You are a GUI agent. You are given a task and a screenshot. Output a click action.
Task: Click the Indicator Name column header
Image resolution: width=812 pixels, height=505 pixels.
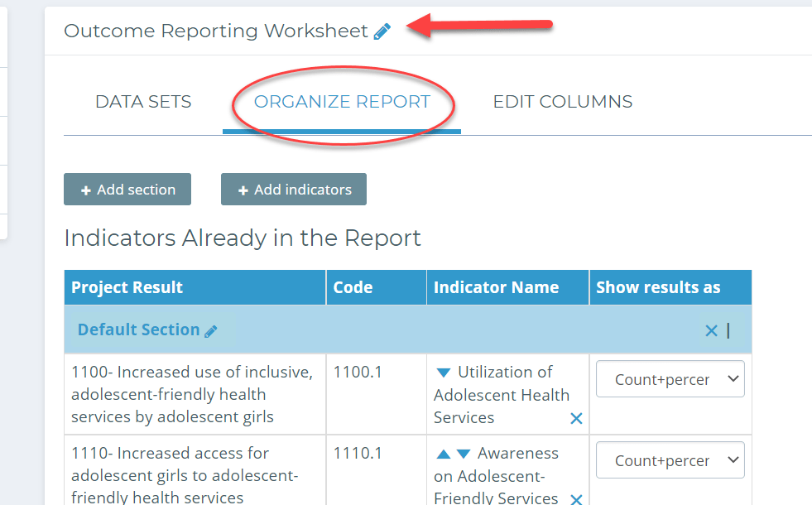[508, 287]
